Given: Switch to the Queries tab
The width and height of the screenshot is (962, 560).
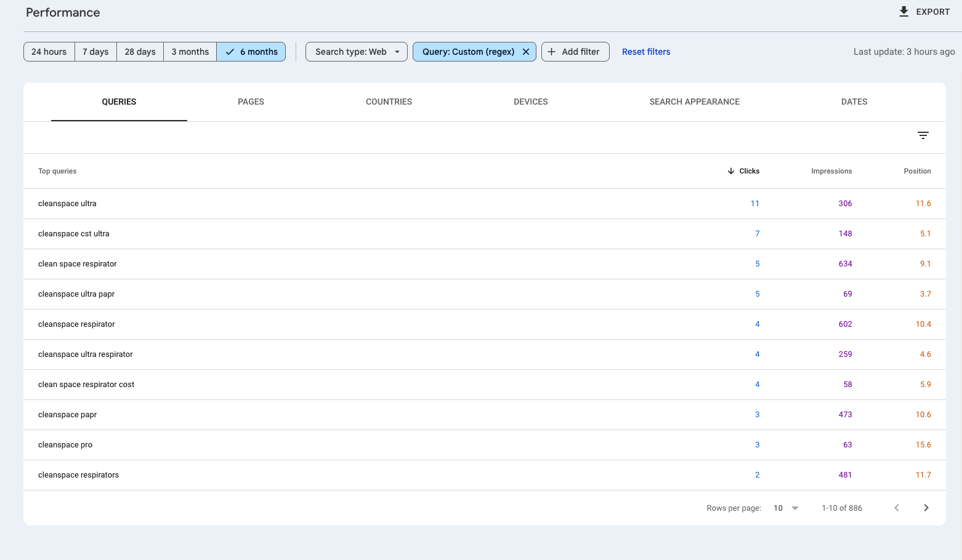Looking at the screenshot, I should click(x=119, y=102).
